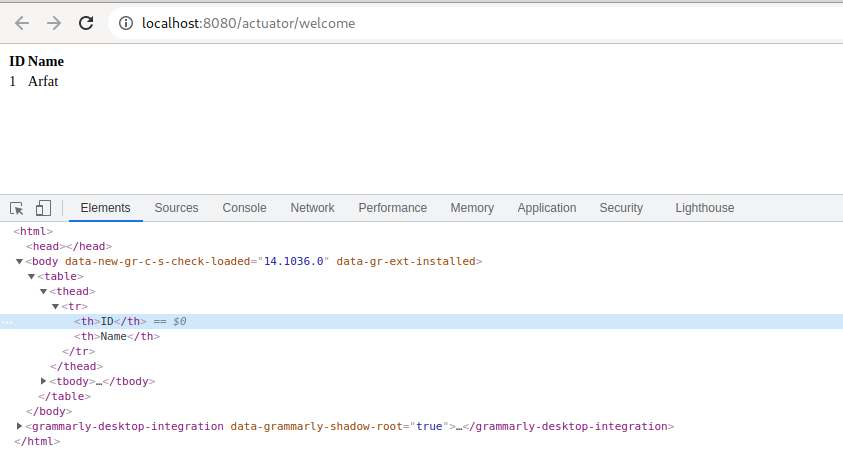Image resolution: width=843 pixels, height=465 pixels.
Task: Open the Console tab
Action: coord(244,208)
